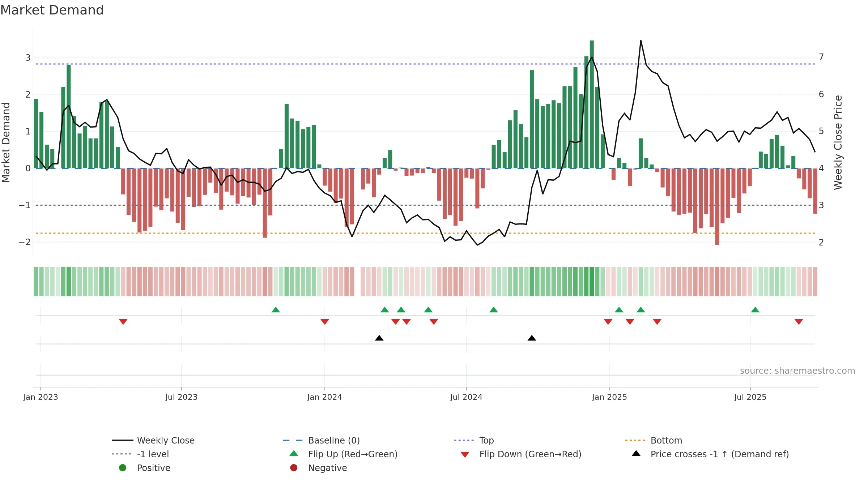Click the orange dotted Bottom line sample in legend
Viewport: 868px width, 488px height.
635,440
